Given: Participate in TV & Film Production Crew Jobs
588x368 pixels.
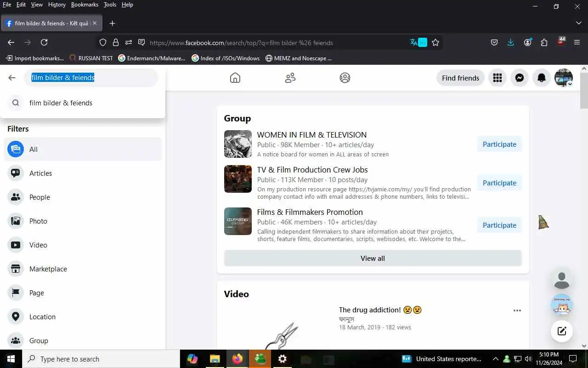Looking at the screenshot, I should click(x=499, y=183).
